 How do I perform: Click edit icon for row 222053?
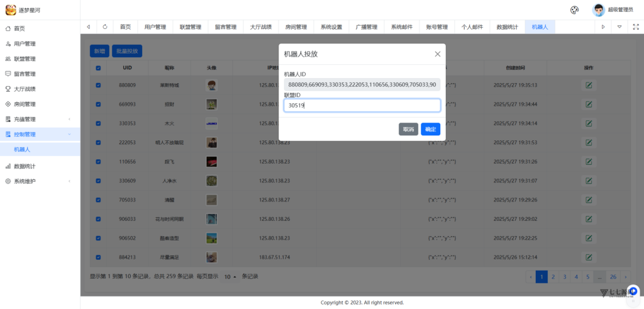click(x=589, y=143)
